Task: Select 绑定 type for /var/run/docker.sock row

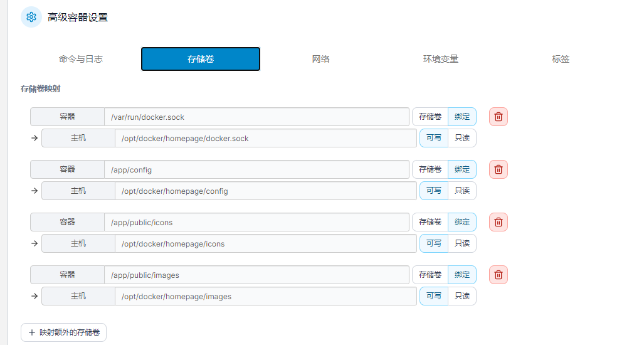Action: point(462,117)
